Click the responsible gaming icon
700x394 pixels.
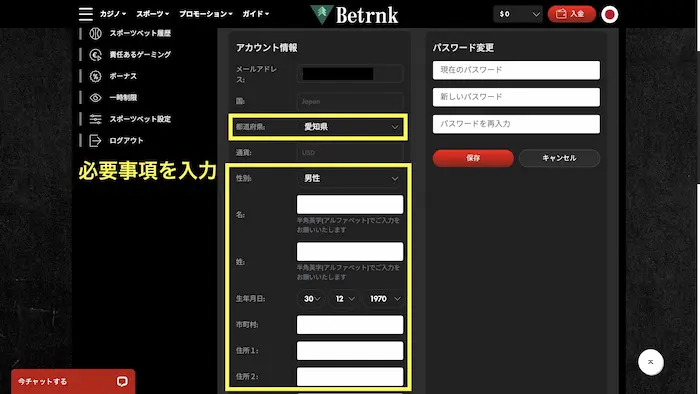click(95, 54)
